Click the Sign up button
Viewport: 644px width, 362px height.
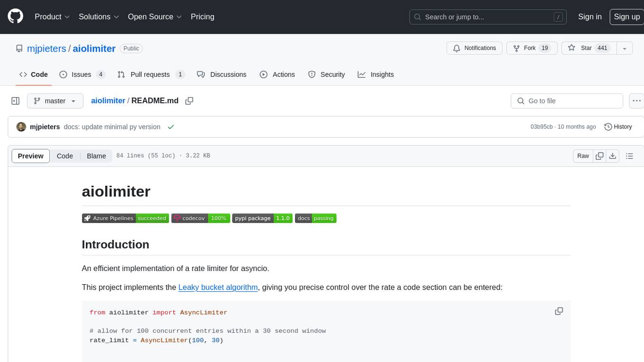(626, 17)
